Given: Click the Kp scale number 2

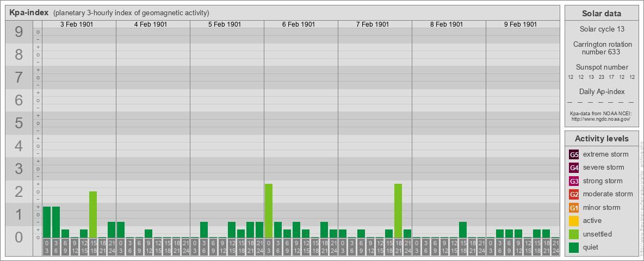Looking at the screenshot, I should [18, 191].
